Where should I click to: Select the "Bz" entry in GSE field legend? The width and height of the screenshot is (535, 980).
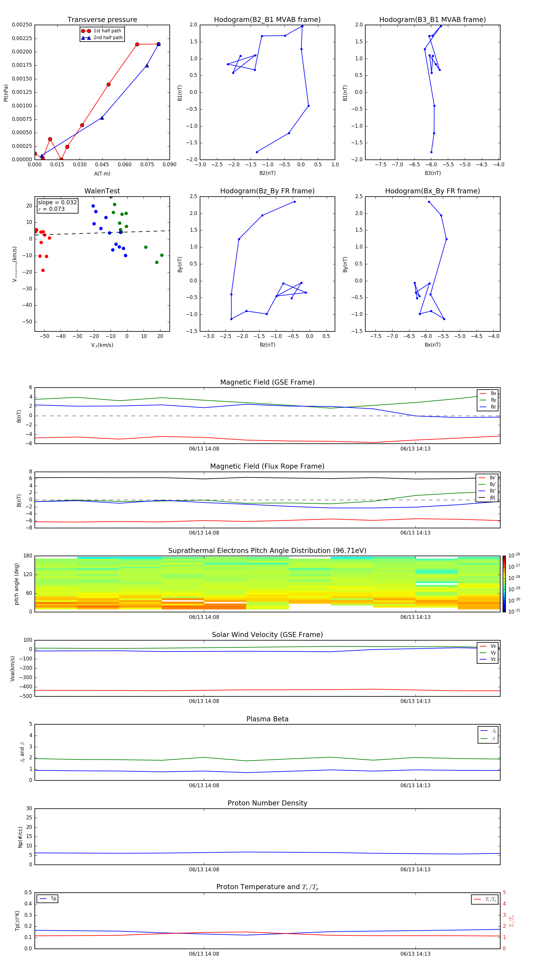click(488, 407)
